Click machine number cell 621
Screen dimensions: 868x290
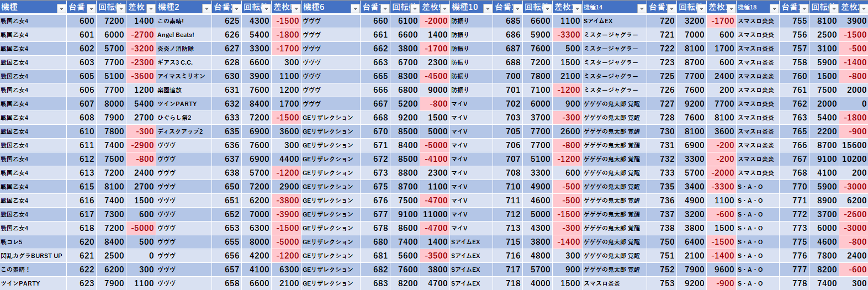click(81, 256)
